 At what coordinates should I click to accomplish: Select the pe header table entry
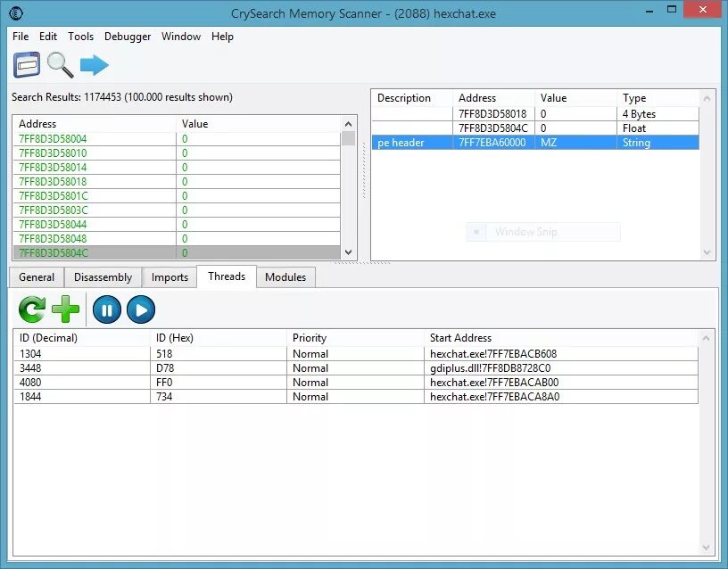[x=535, y=143]
